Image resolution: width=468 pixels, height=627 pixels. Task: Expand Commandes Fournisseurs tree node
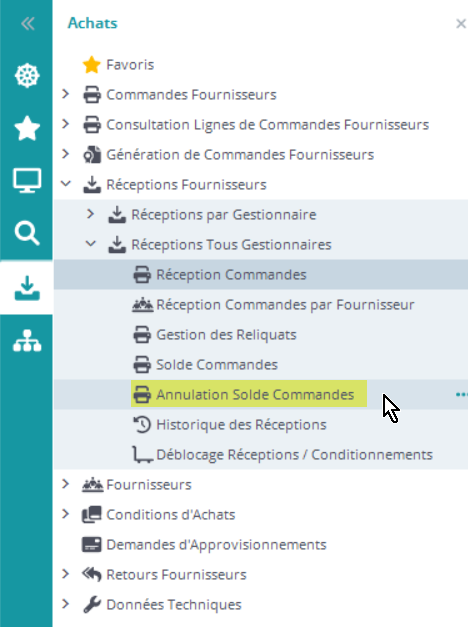click(66, 94)
